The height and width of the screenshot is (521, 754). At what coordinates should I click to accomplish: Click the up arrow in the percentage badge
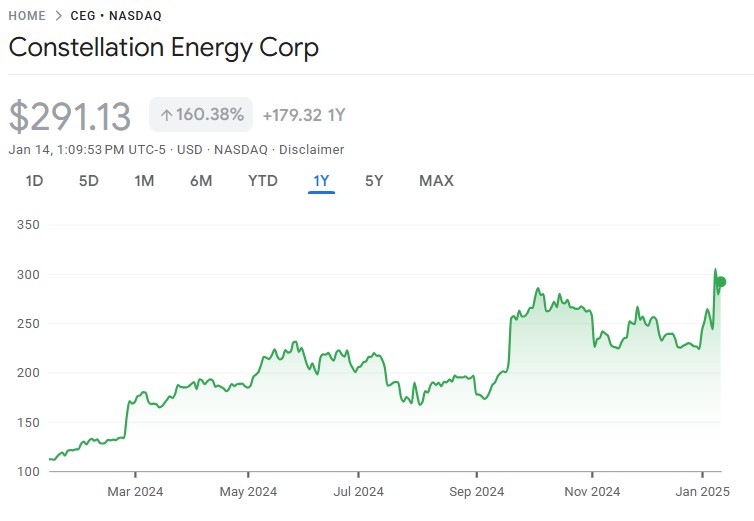pos(166,115)
